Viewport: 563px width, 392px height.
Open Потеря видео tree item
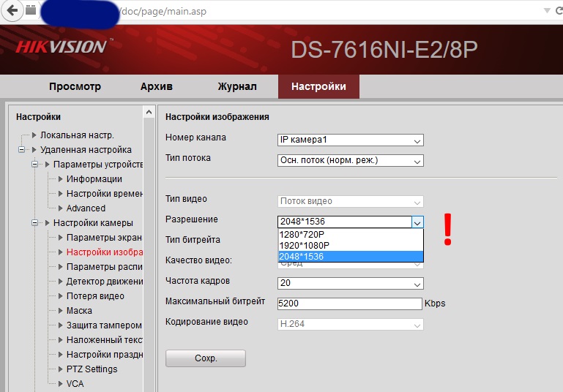coord(95,296)
